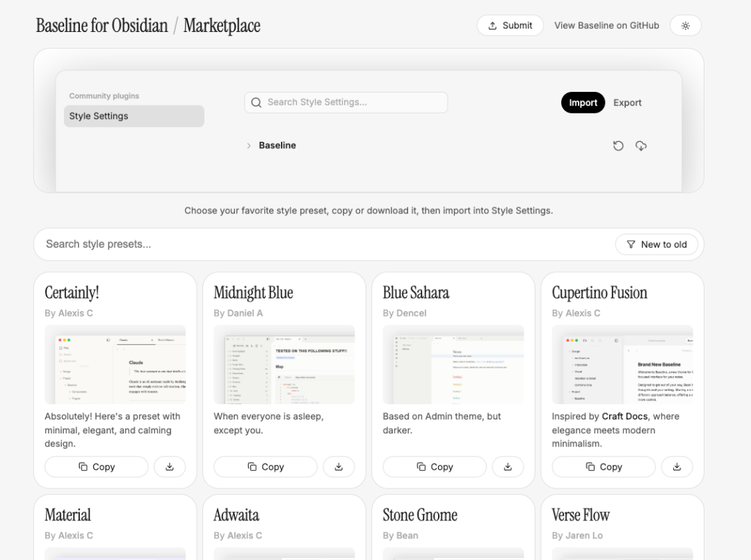Focus the Search Style Settings field
The height and width of the screenshot is (560, 751).
click(346, 102)
